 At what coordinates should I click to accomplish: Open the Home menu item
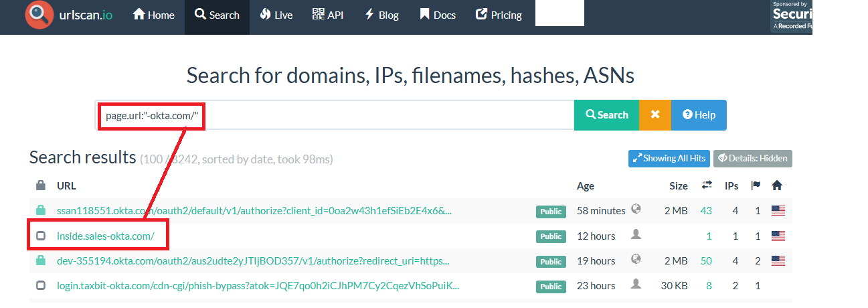point(154,15)
